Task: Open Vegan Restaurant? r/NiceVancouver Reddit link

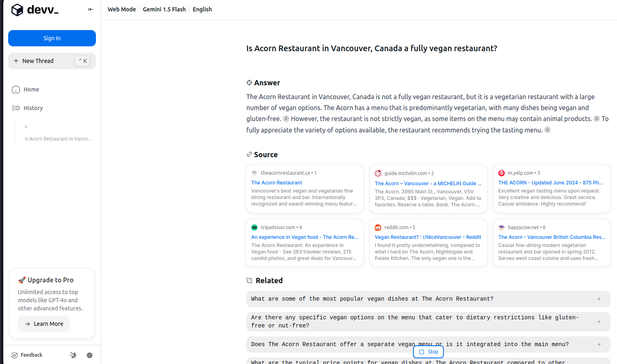Action: tap(428, 237)
